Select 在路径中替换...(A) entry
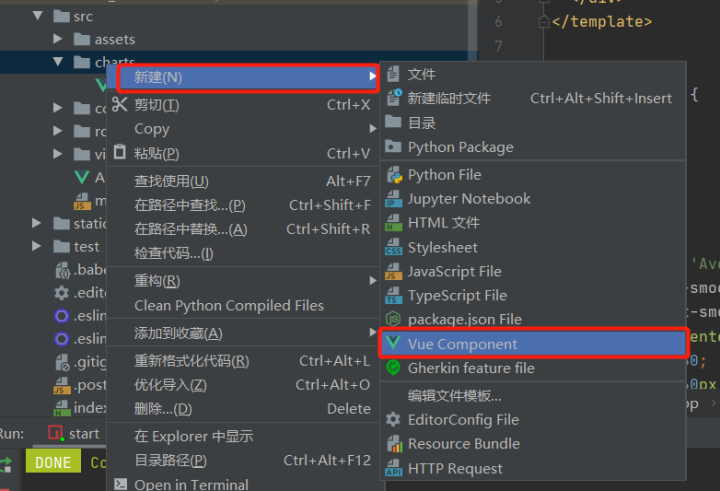Viewport: 720px width, 491px height. [242, 229]
